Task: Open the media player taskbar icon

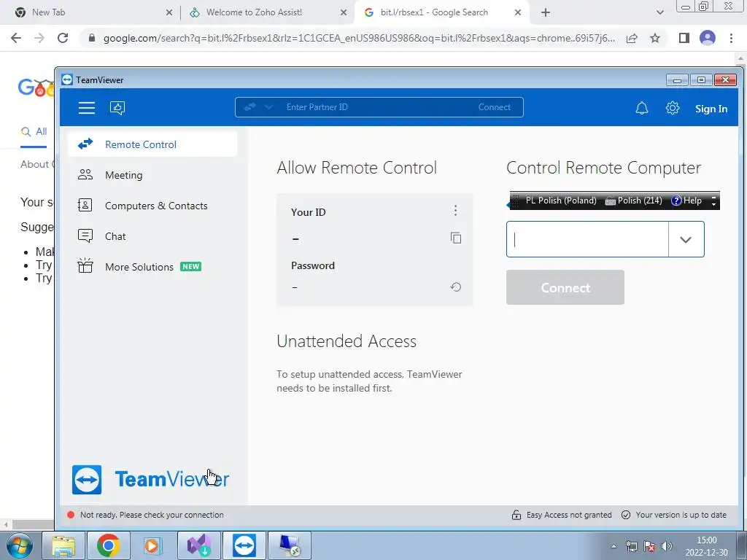Action: point(153,545)
